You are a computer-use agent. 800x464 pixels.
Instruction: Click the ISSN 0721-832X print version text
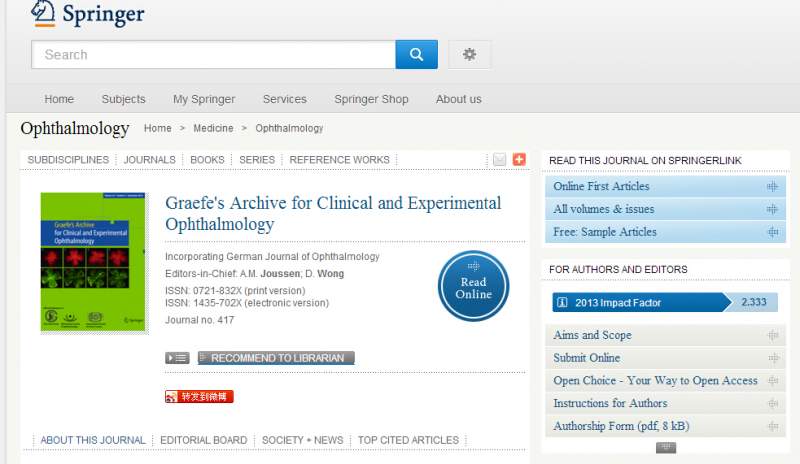[235, 290]
